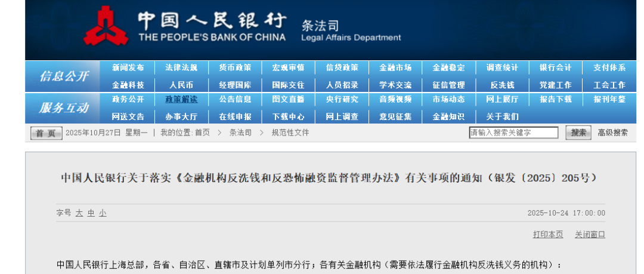Viewport: 644px width, 274px height.
Task: Set font size to 中
Action: click(x=91, y=213)
